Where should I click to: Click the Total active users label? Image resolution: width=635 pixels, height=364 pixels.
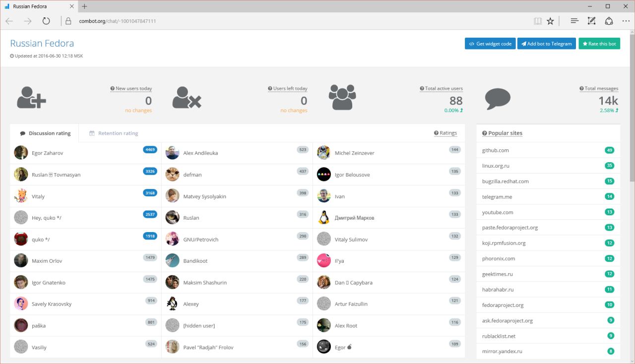pos(441,89)
